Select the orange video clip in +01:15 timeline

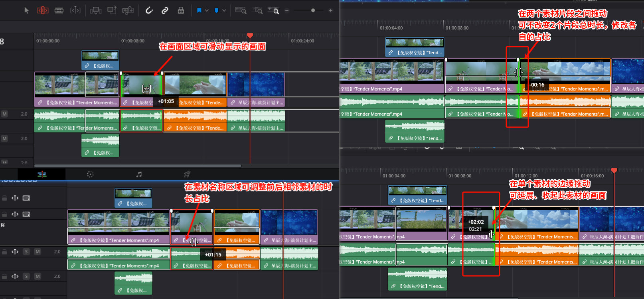(x=237, y=227)
